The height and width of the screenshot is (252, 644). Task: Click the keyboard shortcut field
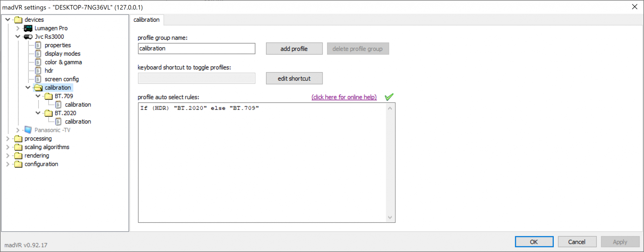click(x=197, y=78)
